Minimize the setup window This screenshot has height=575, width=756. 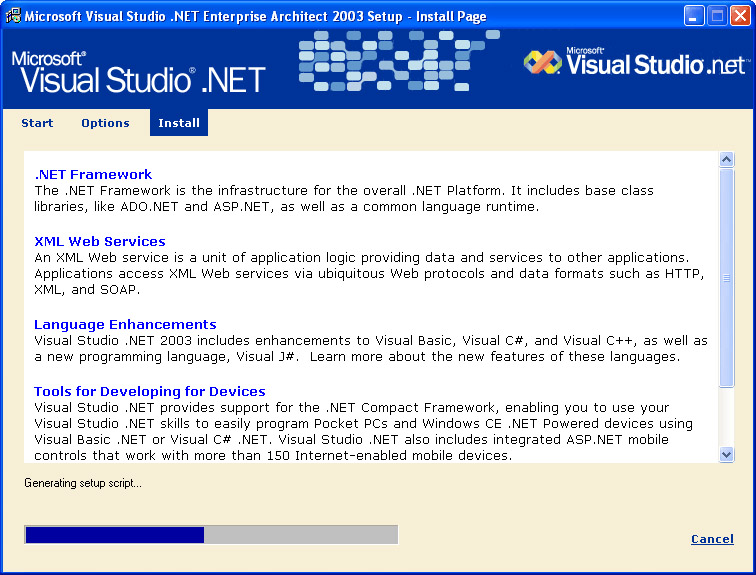(694, 16)
